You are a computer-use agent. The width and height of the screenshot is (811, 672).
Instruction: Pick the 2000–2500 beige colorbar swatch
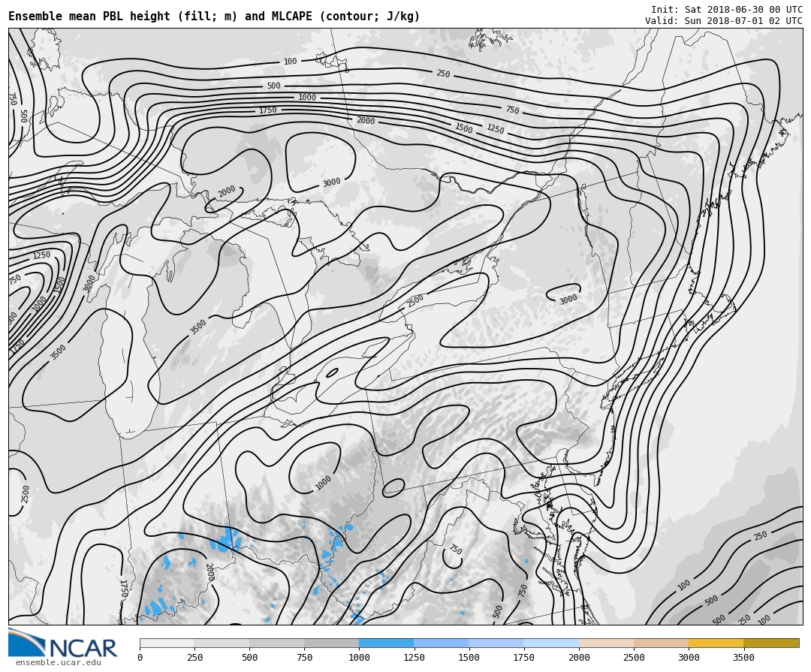click(606, 643)
